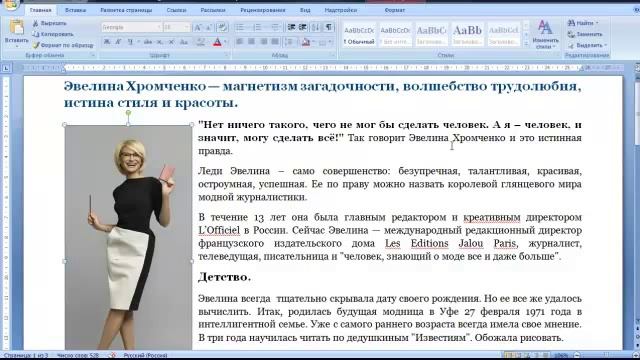Image resolution: width=640 pixels, height=360 pixels.
Task: Open the Ссылки tab
Action: pyautogui.click(x=176, y=10)
